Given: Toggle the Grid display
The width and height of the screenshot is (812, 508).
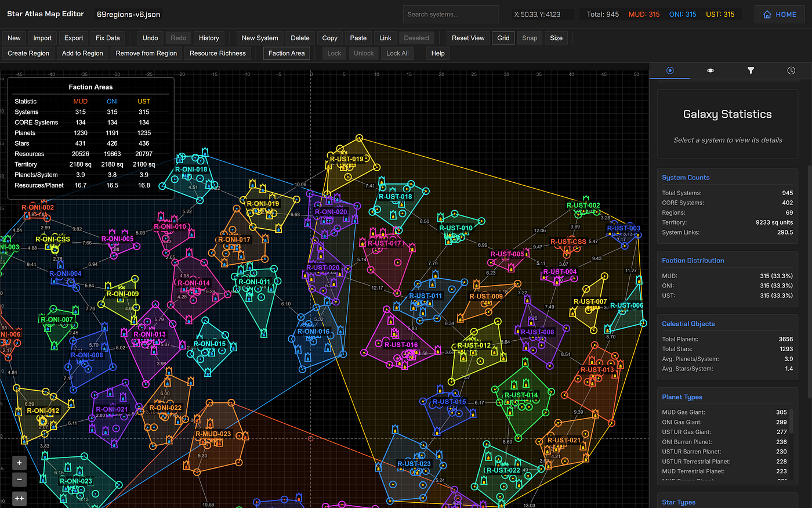Looking at the screenshot, I should [x=503, y=37].
